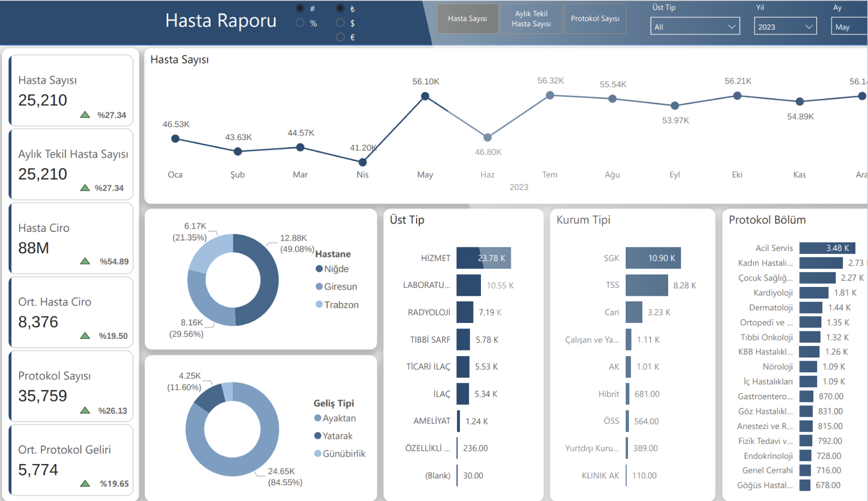Viewport: 868px width, 501px height.
Task: Click the Niğde legend marker dot
Action: click(x=319, y=269)
